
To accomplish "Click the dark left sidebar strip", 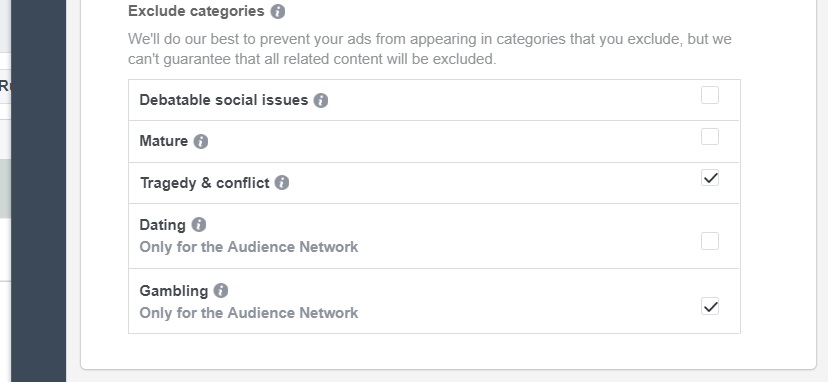I will 39,191.
